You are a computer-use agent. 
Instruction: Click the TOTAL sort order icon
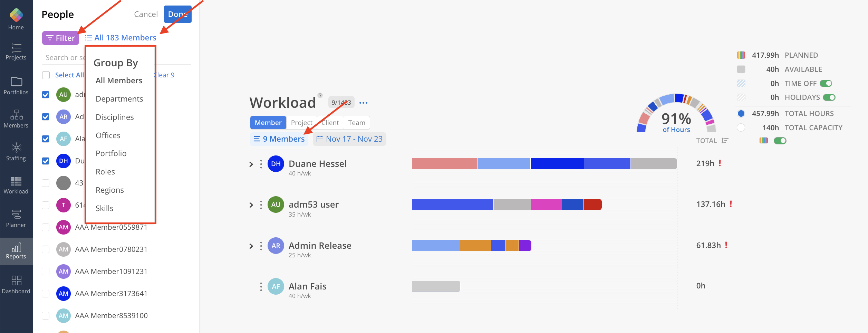point(725,141)
